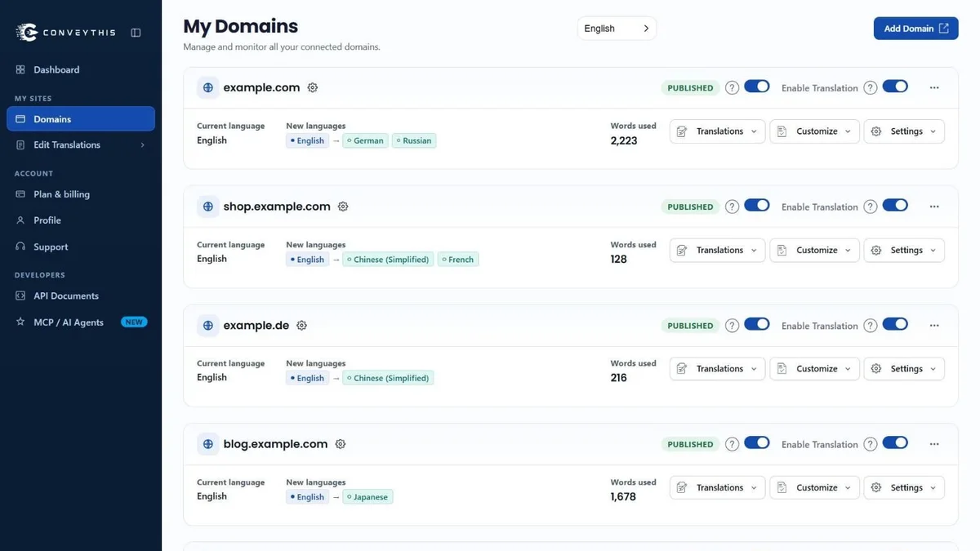Expand Edit Translations sidebar item
The height and width of the screenshot is (551, 980).
80,145
